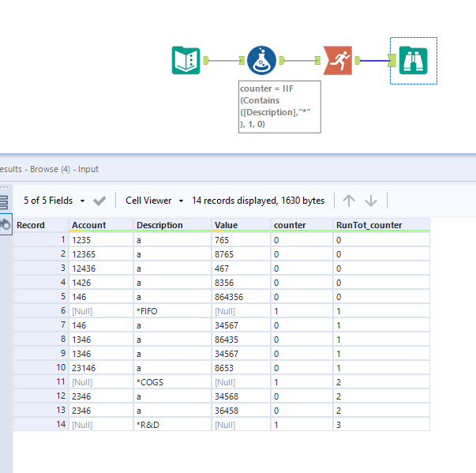Screen dimensions: 476x473
Task: Click the metadata list view icon on left edge
Action: pyautogui.click(x=4, y=202)
